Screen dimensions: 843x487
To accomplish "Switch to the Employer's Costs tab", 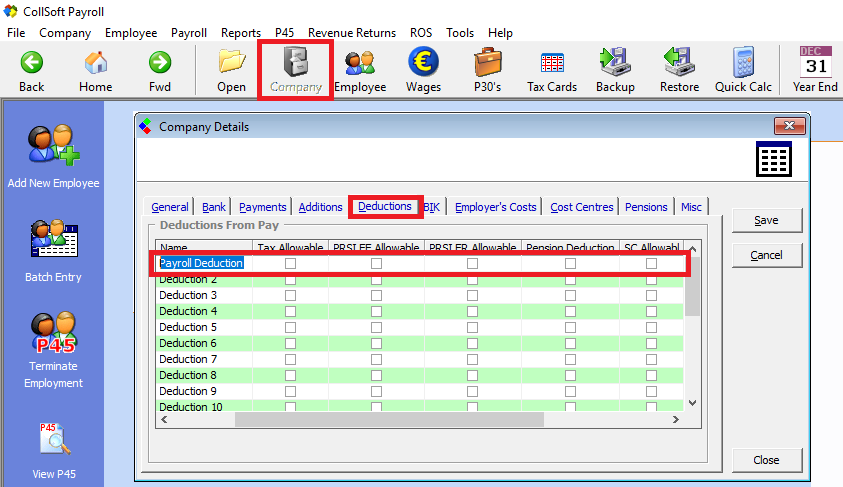I will tap(495, 207).
